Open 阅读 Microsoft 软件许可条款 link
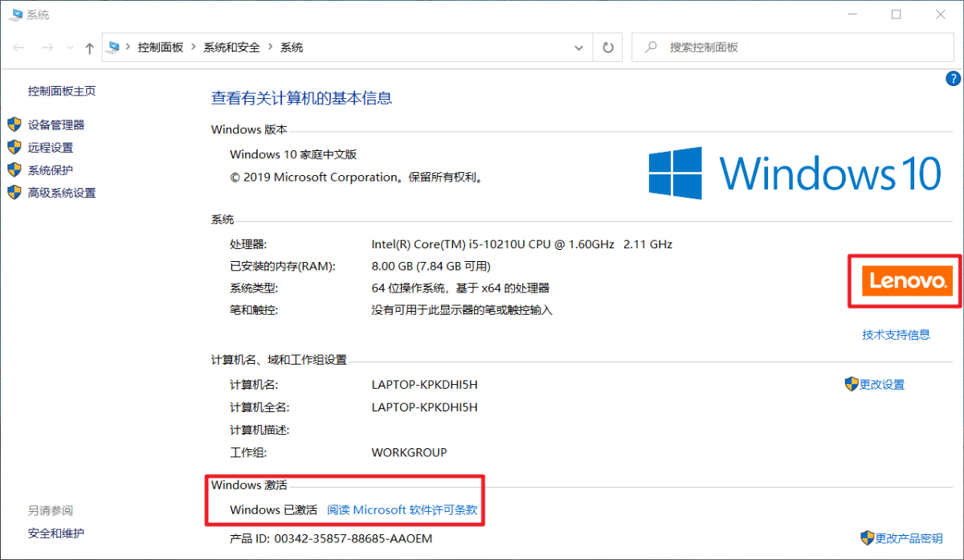 coord(402,509)
